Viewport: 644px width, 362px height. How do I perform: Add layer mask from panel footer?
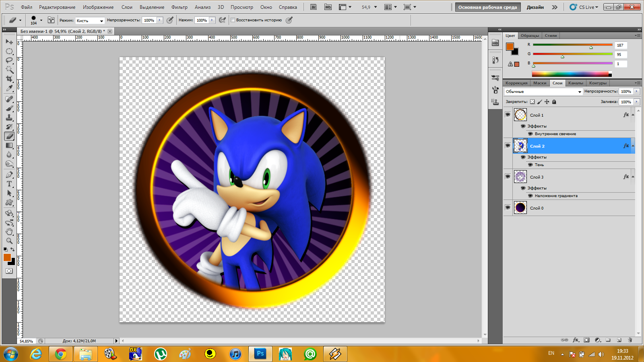click(586, 340)
